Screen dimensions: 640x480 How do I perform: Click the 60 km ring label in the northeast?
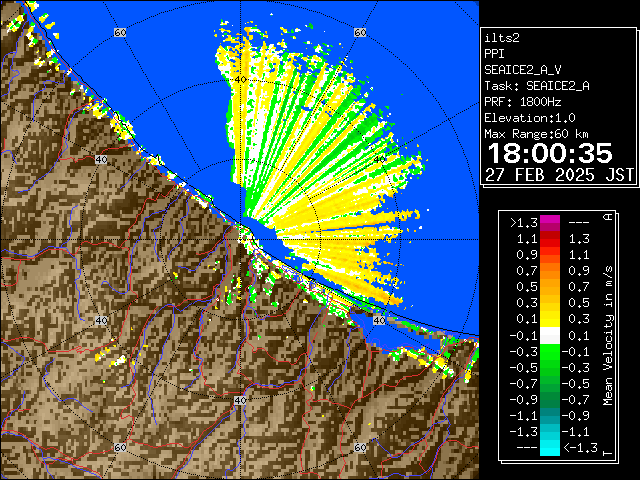click(x=360, y=33)
